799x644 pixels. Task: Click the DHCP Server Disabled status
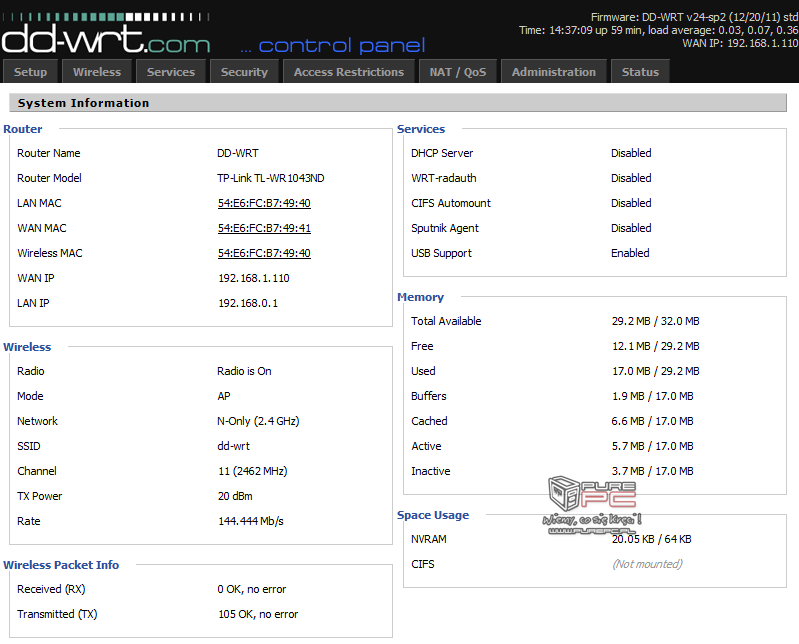tap(631, 153)
